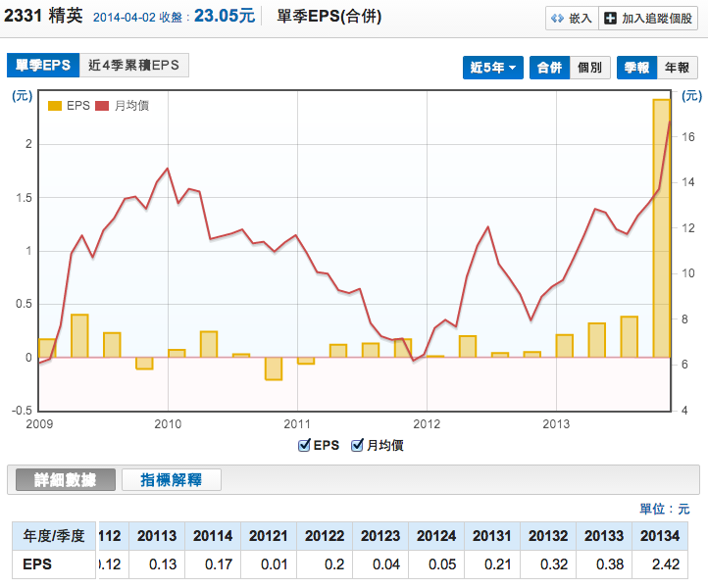Image resolution: width=708 pixels, height=588 pixels.
Task: Uncheck the EPS series checkbox
Action: click(x=304, y=445)
